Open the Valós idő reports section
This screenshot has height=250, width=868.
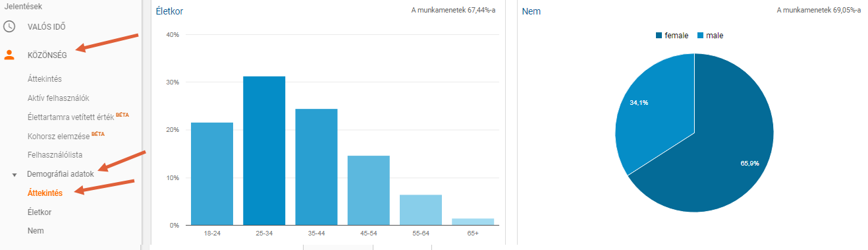[x=46, y=26]
